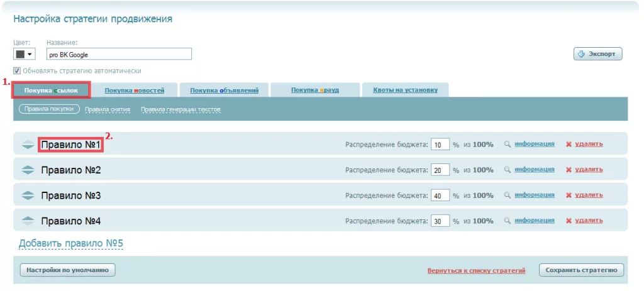The width and height of the screenshot is (644, 291).
Task: Click budget percent field showing 40
Action: (x=440, y=195)
